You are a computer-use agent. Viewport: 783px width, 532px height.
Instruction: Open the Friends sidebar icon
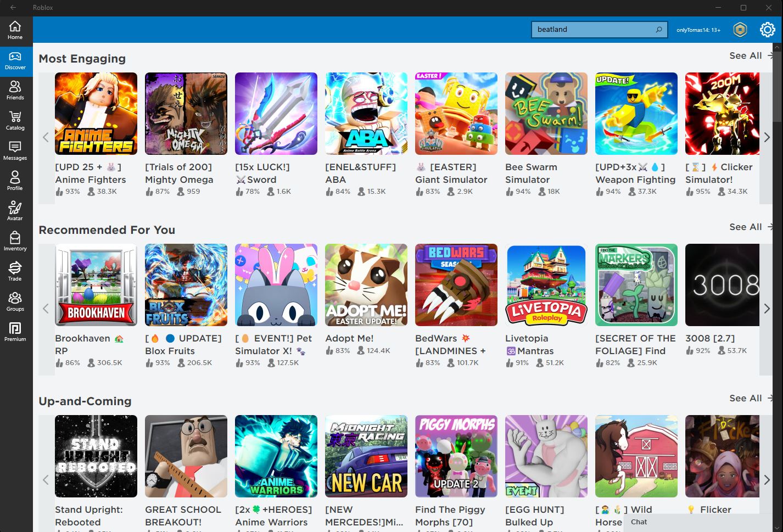pos(15,90)
